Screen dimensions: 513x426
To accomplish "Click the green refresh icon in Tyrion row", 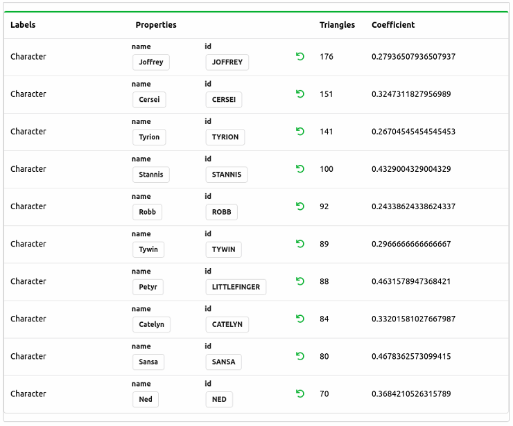I will (300, 131).
